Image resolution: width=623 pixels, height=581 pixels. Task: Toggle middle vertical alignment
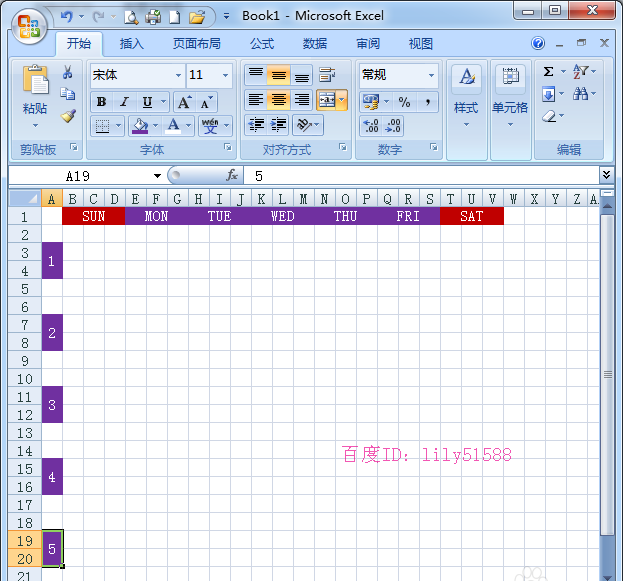(279, 74)
